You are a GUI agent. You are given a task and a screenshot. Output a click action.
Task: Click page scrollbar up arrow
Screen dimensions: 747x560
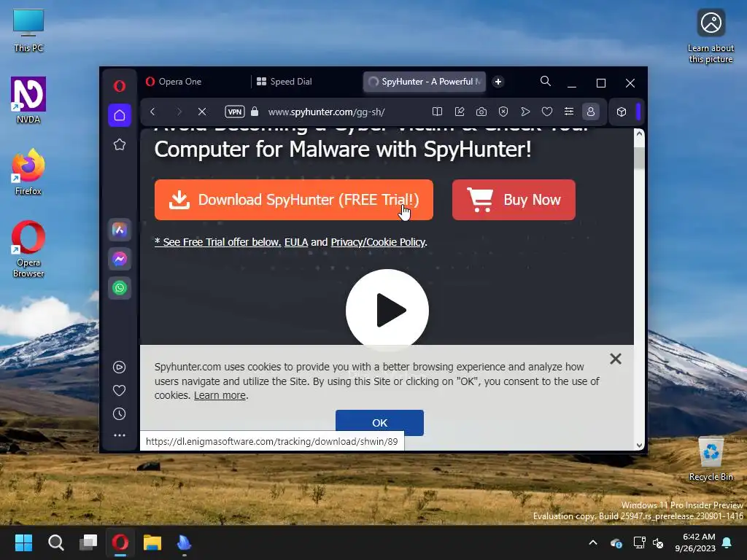[x=639, y=134]
